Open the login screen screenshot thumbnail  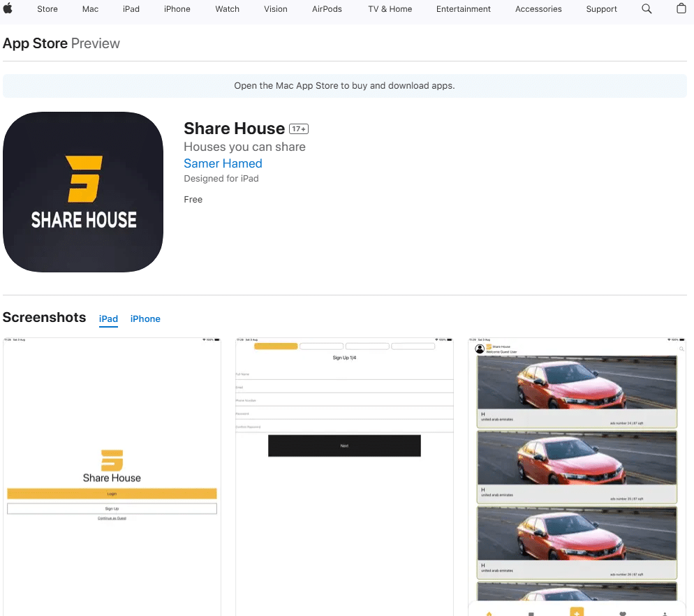click(112, 476)
